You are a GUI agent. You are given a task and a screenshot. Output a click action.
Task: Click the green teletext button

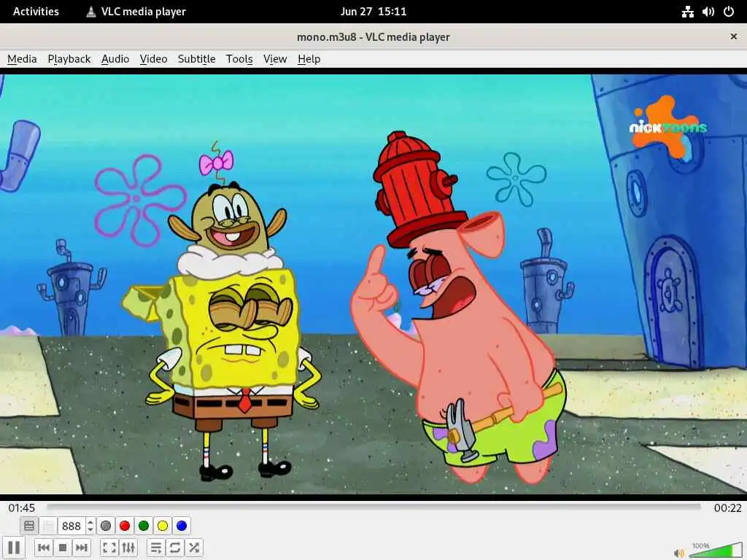[144, 526]
